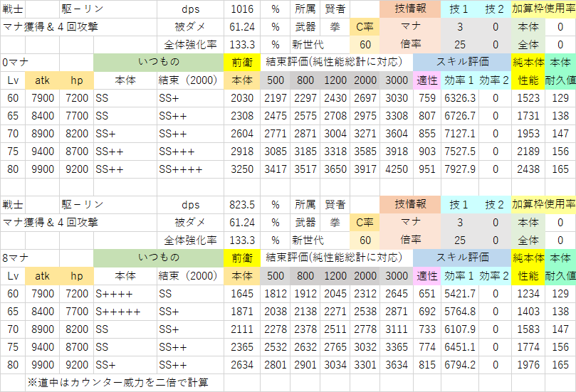The image size is (576, 392).
Task: Select the grade cell S+++++
Action: click(125, 312)
